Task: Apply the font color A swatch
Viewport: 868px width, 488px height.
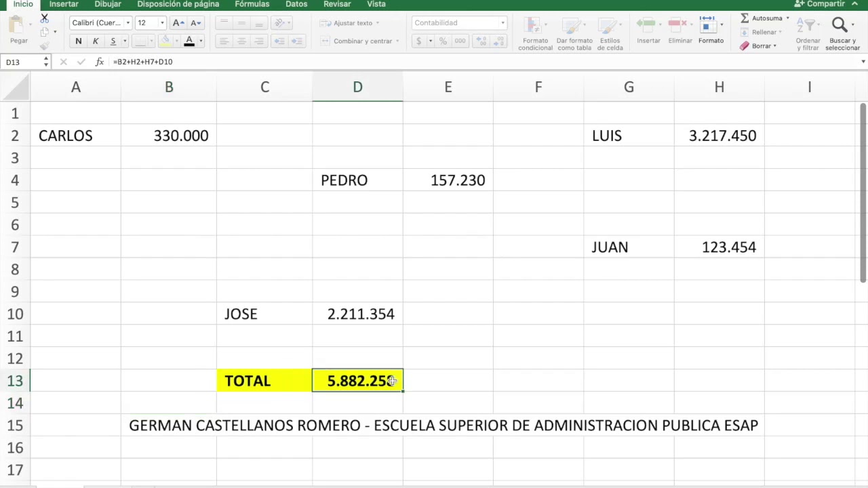Action: pyautogui.click(x=189, y=41)
